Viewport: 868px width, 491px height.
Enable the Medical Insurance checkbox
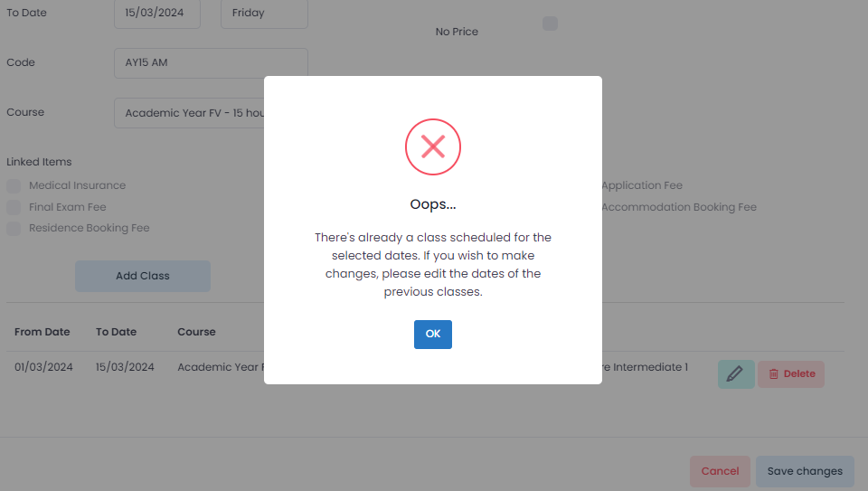point(14,185)
